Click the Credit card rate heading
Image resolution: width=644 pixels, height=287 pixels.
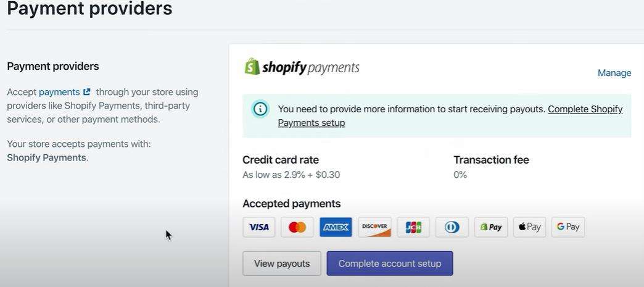[281, 160]
